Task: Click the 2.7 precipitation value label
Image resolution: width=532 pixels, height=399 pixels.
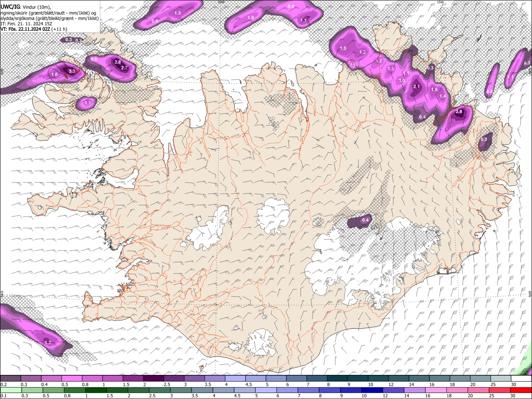Action: pos(124,68)
